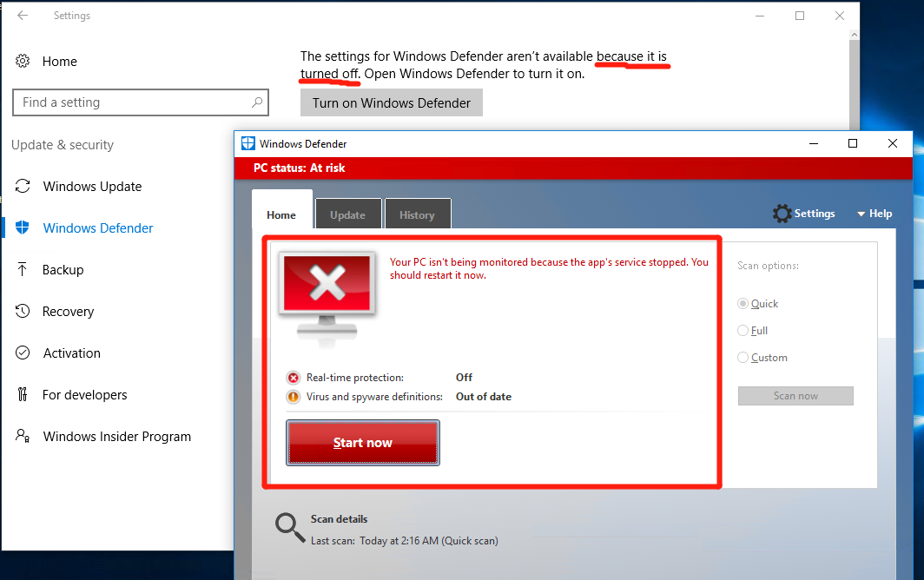Click the back arrow in Settings window
Image resolution: width=924 pixels, height=580 pixels.
(23, 16)
